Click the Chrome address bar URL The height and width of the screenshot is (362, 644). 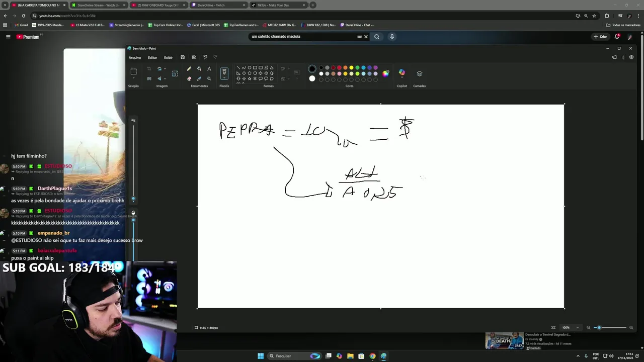point(67,16)
